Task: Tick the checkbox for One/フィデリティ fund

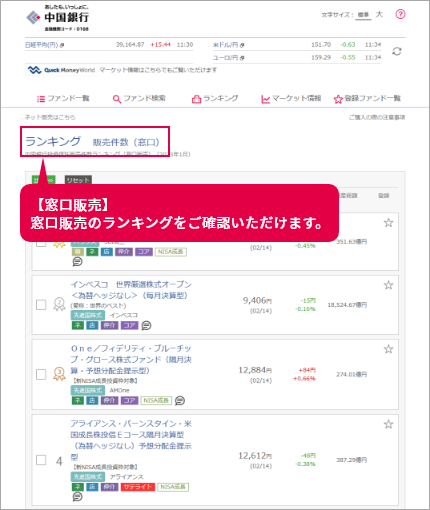Action: tap(41, 374)
